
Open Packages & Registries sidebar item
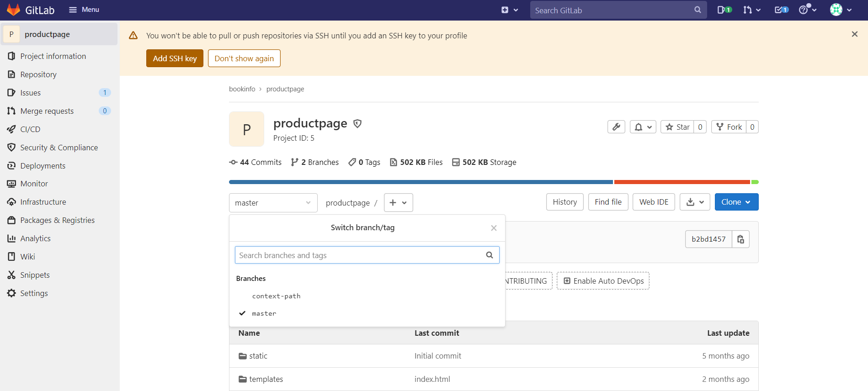point(58,220)
